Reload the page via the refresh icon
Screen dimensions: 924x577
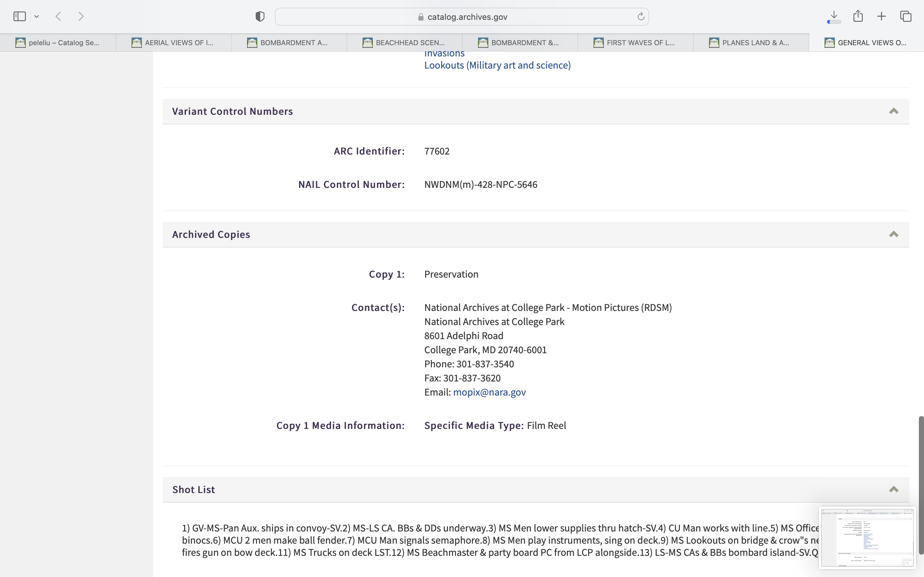641,16
